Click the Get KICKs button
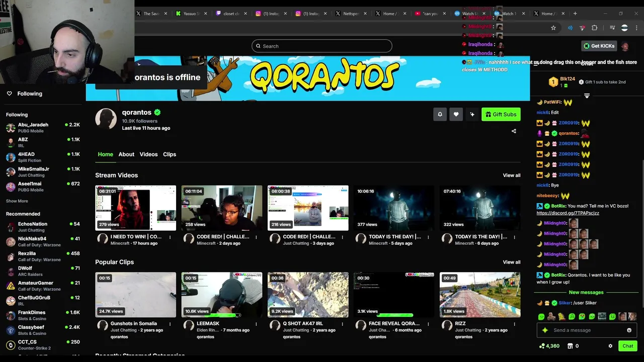 tap(599, 46)
